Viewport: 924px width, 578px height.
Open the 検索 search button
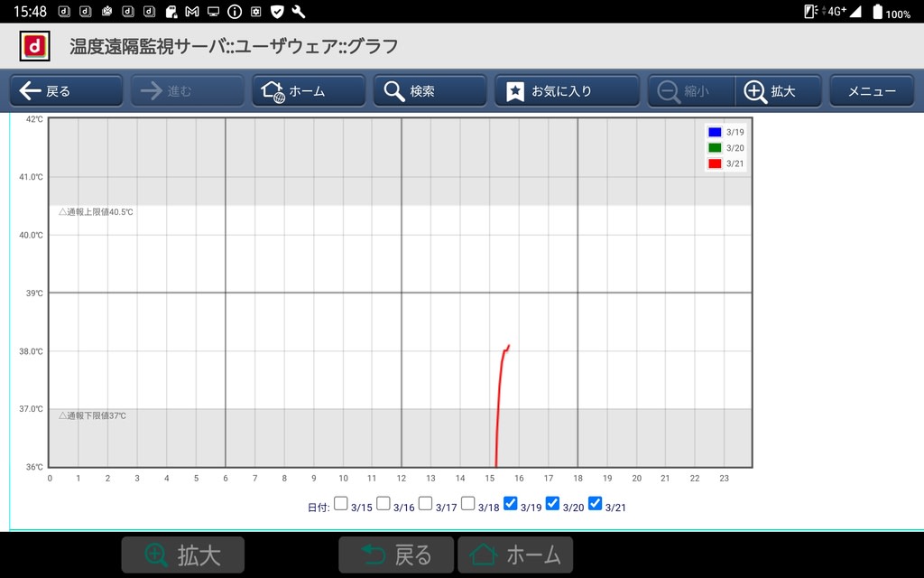[430, 91]
